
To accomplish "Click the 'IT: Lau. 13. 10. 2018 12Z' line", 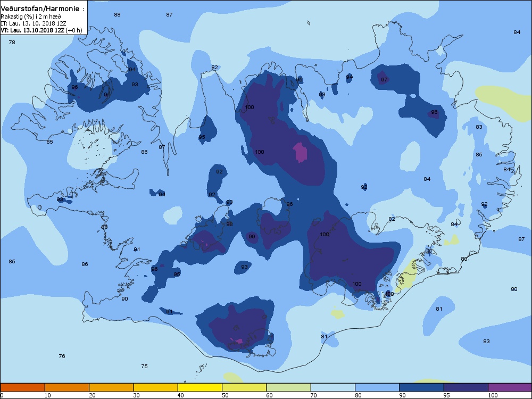I will point(33,23).
